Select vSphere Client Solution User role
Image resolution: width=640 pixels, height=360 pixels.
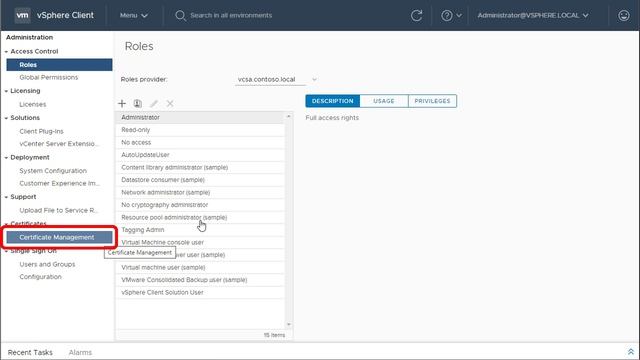200,292
